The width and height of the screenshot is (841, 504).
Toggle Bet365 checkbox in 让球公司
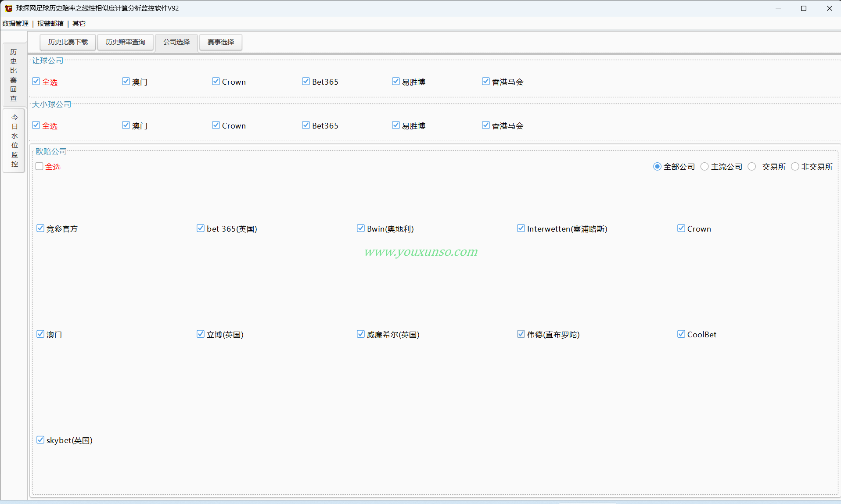click(x=306, y=82)
